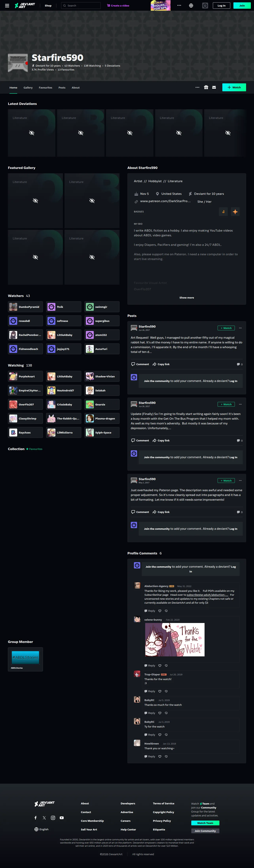
Task: Open Core Membership in the footer
Action: point(92,821)
